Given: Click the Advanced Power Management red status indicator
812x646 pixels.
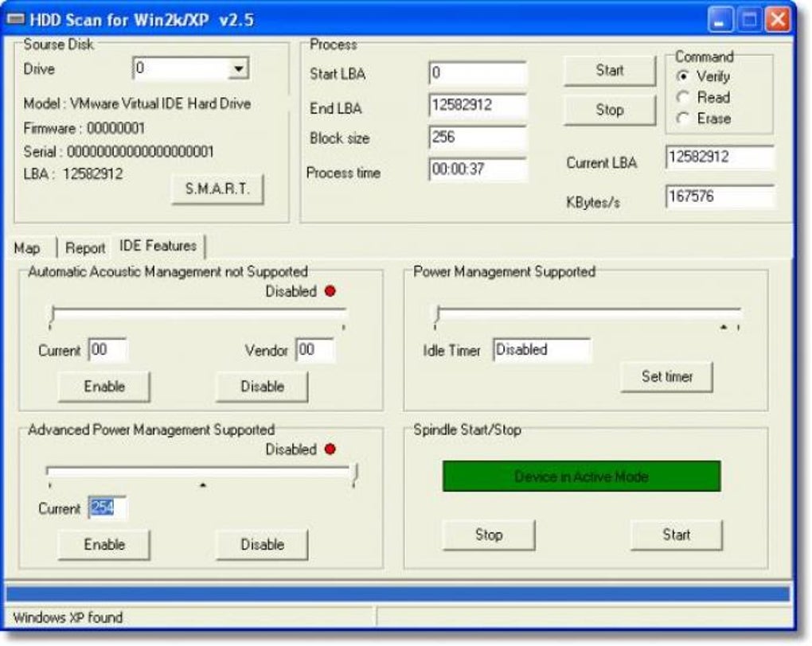Looking at the screenshot, I should click(x=330, y=449).
